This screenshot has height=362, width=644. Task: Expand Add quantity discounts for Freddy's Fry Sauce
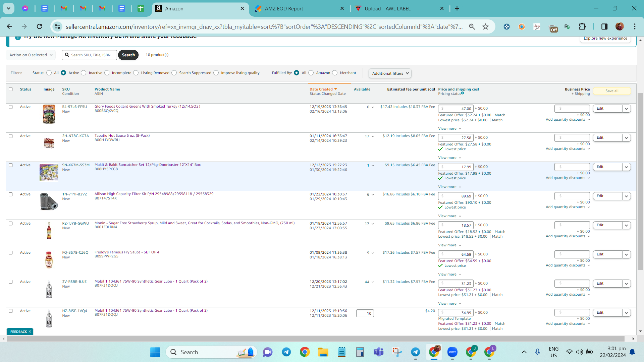568,265
